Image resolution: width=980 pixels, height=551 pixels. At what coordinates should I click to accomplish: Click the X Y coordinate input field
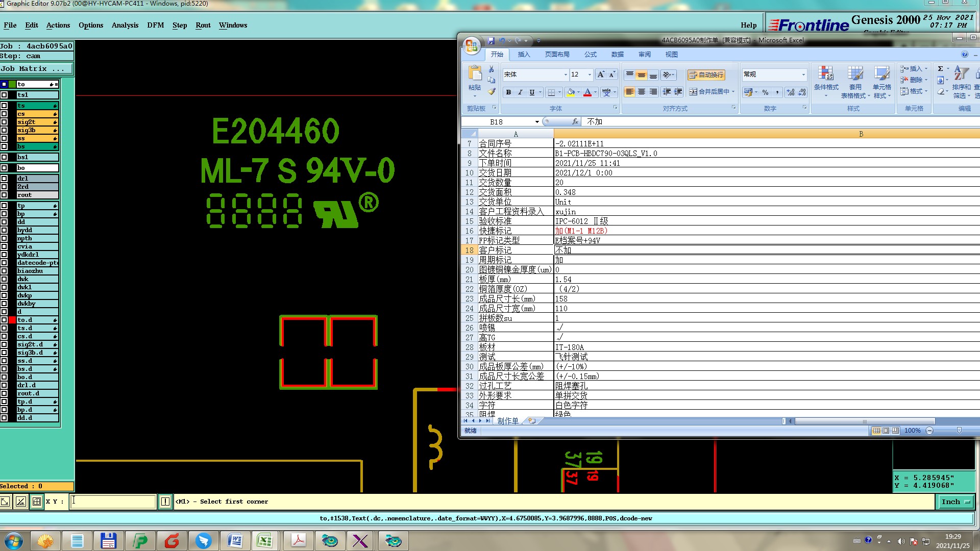[x=113, y=502]
